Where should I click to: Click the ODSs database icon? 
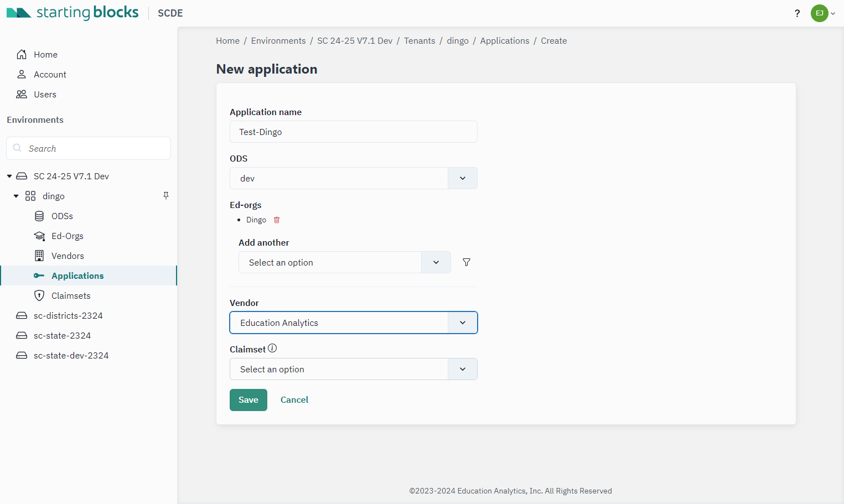click(x=39, y=216)
